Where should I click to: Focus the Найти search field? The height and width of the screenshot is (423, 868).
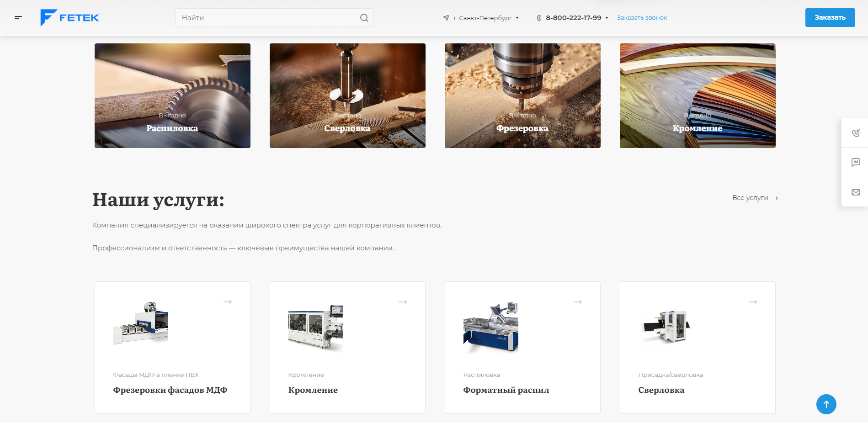(274, 18)
